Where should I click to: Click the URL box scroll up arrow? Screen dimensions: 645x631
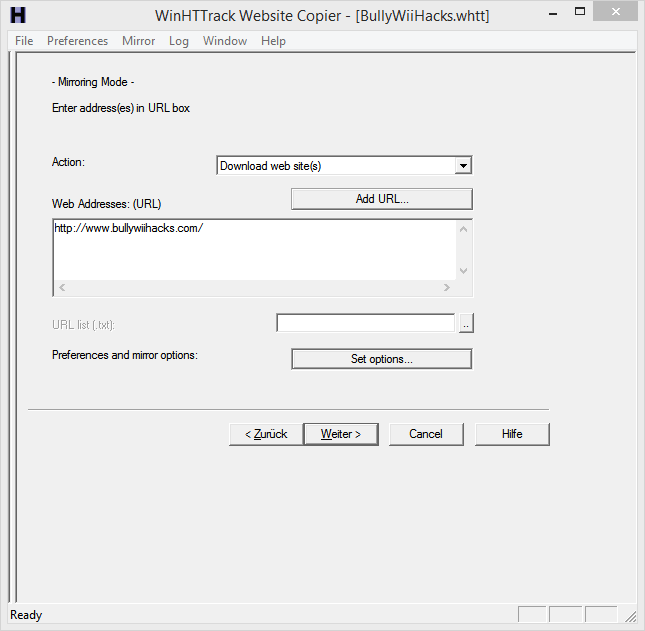[x=464, y=230]
